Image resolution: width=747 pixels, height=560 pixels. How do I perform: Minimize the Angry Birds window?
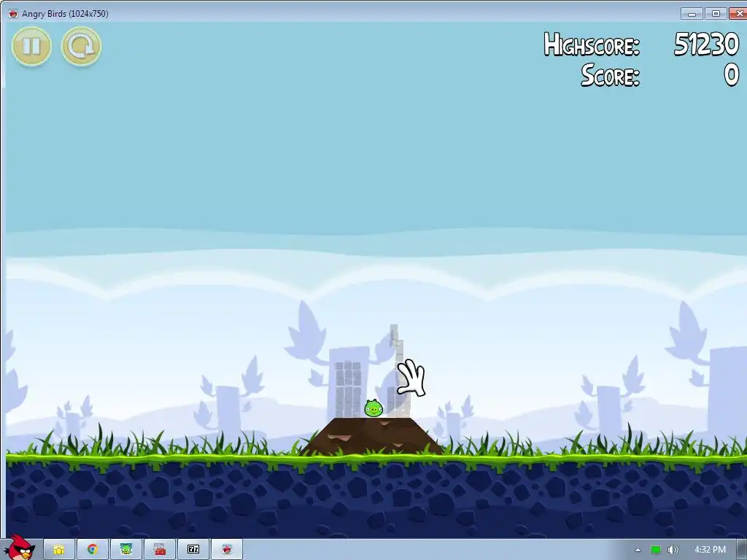coord(692,13)
